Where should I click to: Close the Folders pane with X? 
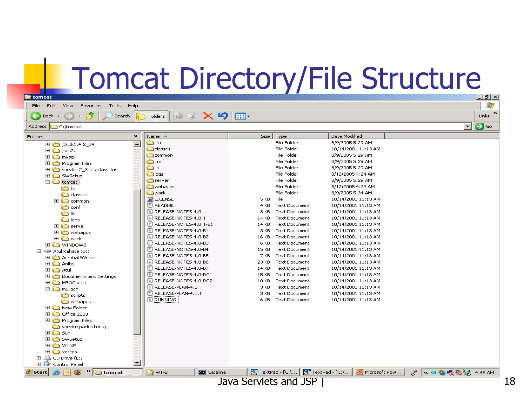click(136, 136)
